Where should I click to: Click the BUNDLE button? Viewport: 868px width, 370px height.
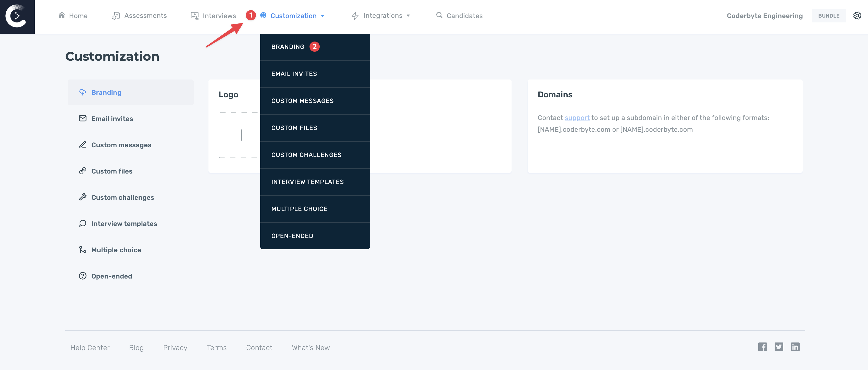click(828, 16)
